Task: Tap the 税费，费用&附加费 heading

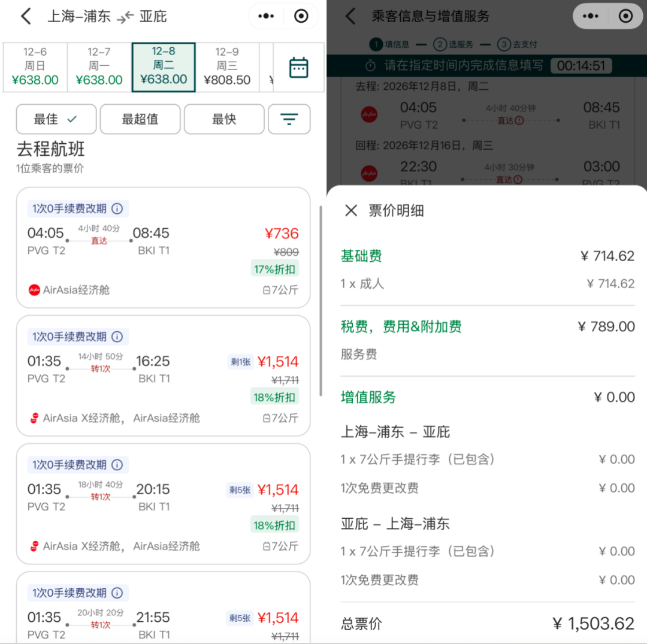Action: 401,326
